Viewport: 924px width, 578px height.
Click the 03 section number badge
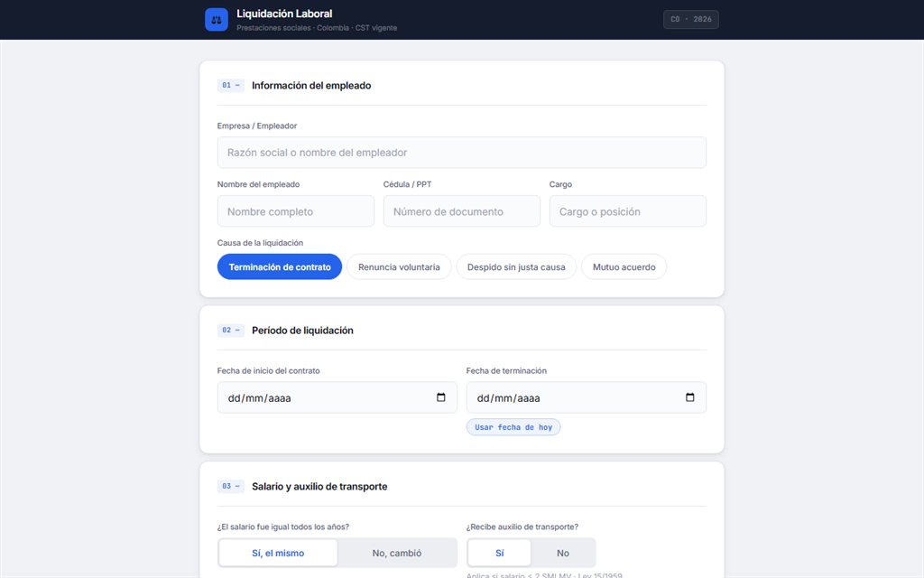tap(230, 487)
